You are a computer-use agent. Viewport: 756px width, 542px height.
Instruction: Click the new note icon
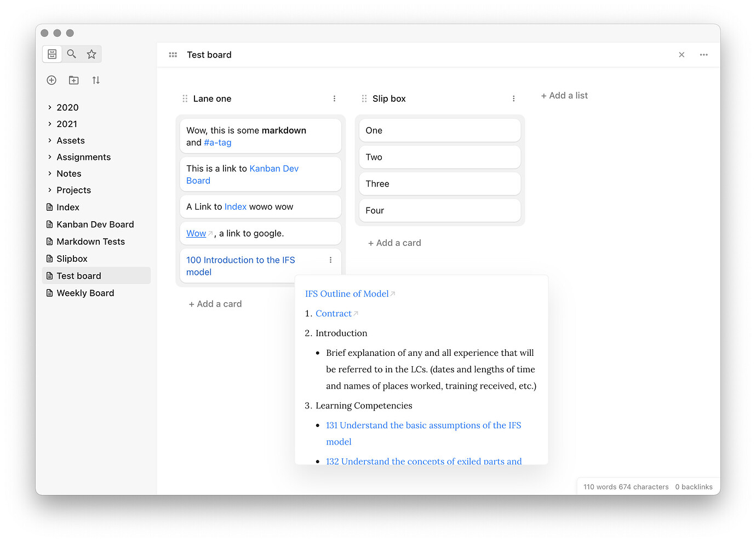pos(51,80)
